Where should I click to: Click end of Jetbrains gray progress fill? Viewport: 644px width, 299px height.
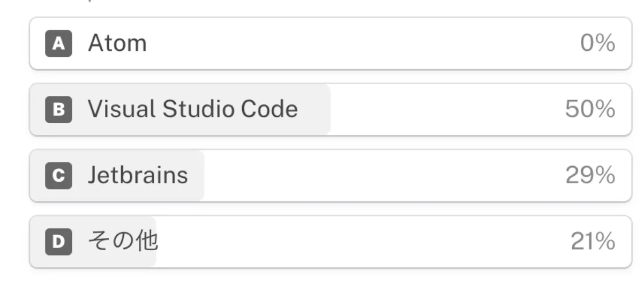click(x=201, y=176)
